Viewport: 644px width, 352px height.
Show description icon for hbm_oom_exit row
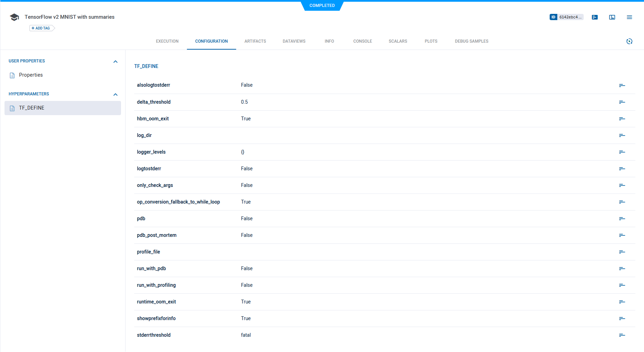(622, 119)
